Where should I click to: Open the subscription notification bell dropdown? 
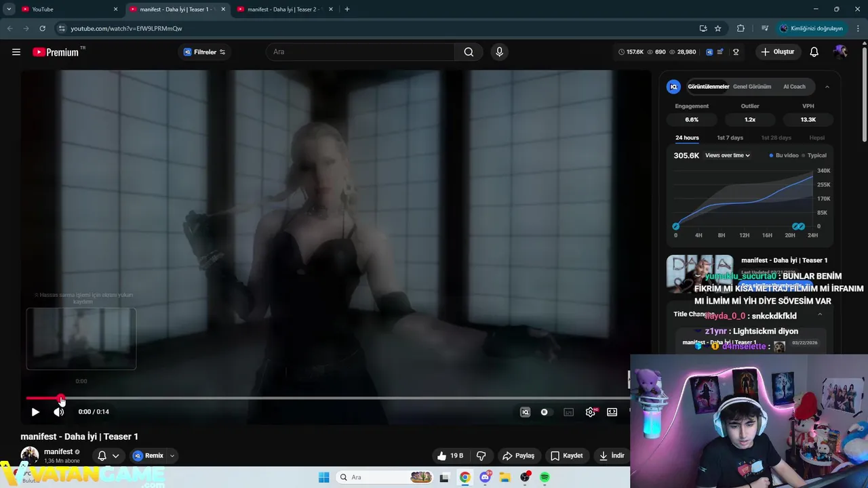(108, 455)
